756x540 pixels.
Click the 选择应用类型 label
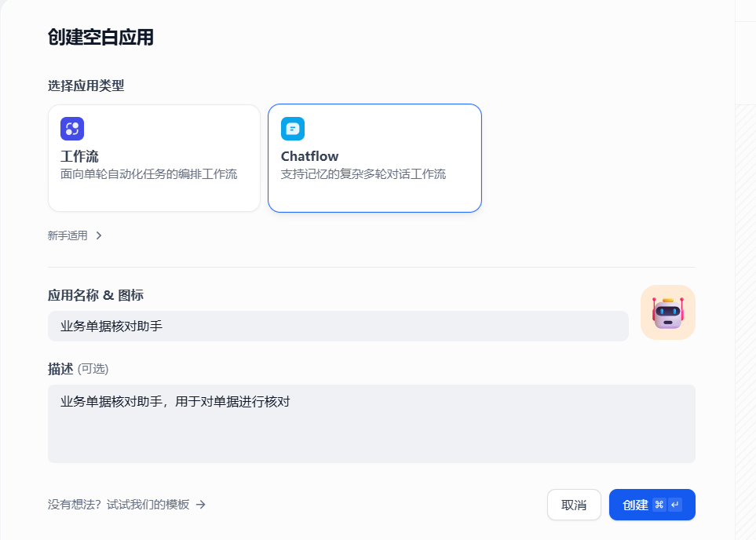(x=86, y=86)
